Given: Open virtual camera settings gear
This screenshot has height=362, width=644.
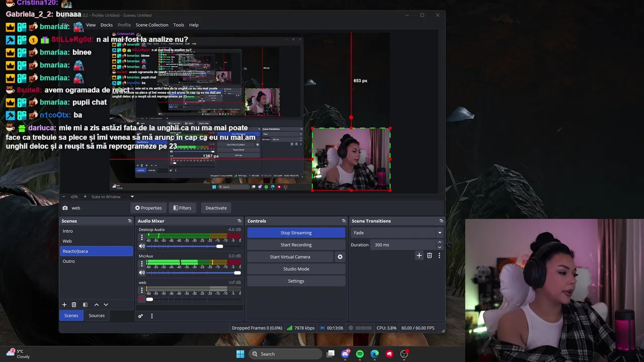Looking at the screenshot, I should 340,257.
